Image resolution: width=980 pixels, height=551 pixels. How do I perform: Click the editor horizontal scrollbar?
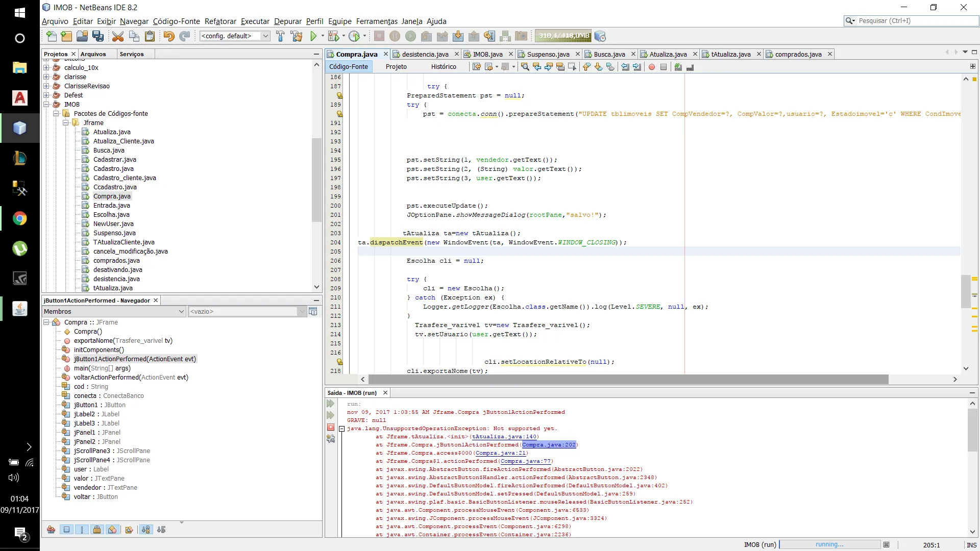(628, 380)
